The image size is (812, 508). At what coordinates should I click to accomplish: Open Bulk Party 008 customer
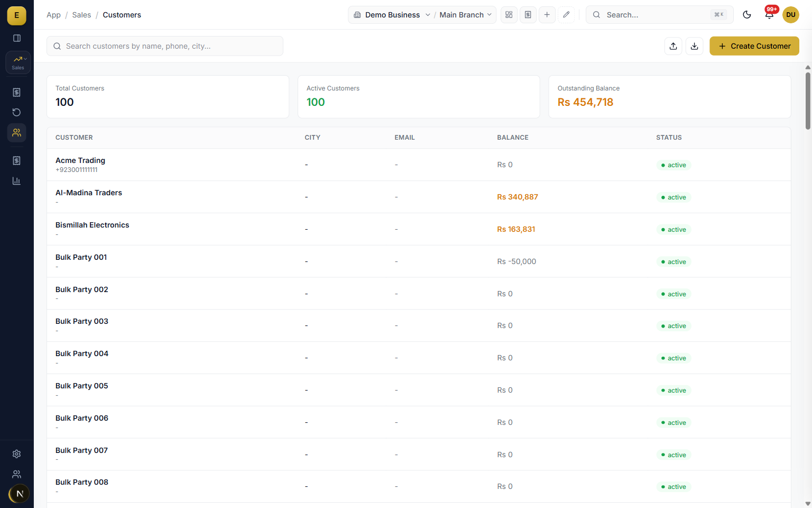pos(419,486)
